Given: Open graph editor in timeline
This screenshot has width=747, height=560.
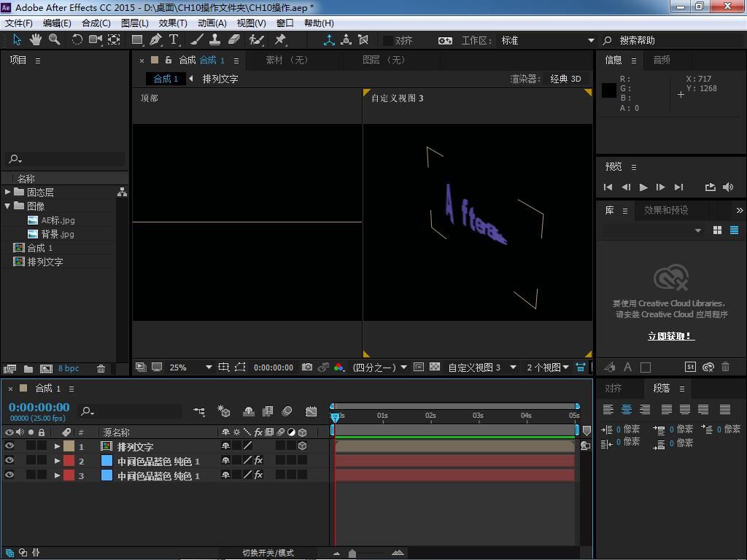Looking at the screenshot, I should (x=311, y=411).
